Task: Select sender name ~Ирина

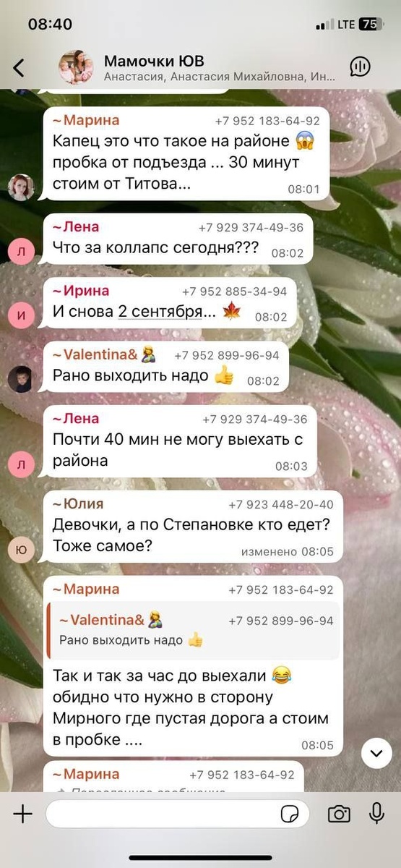Action: coord(81,291)
